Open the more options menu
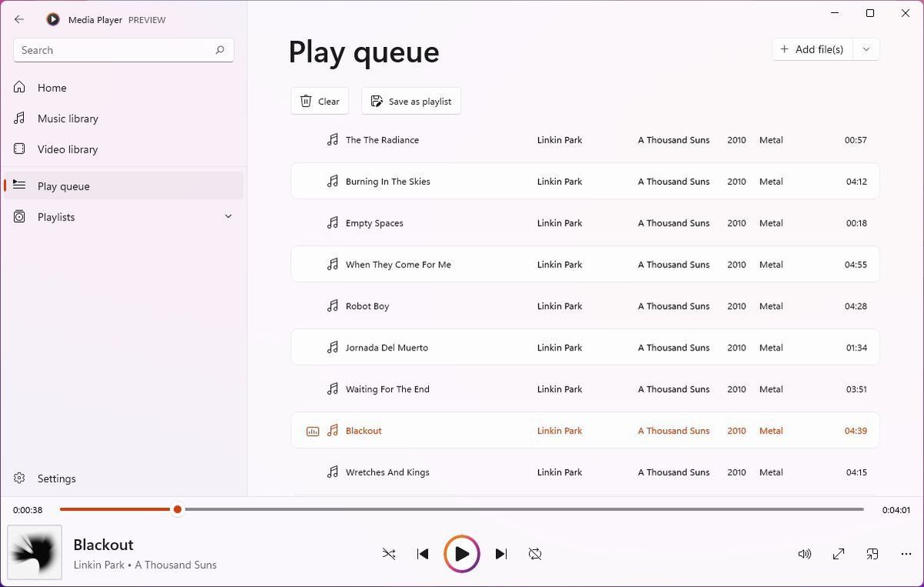The width and height of the screenshot is (924, 587). pyautogui.click(x=906, y=554)
